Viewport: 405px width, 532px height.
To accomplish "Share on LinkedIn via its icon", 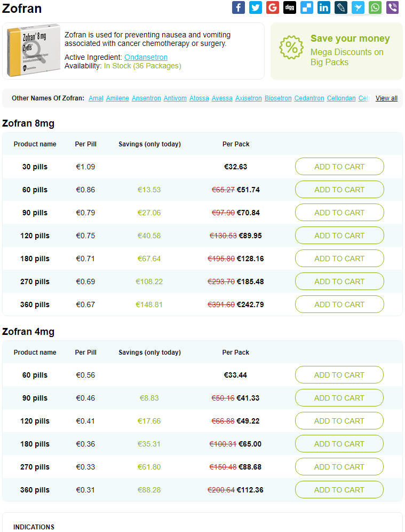I will click(324, 7).
